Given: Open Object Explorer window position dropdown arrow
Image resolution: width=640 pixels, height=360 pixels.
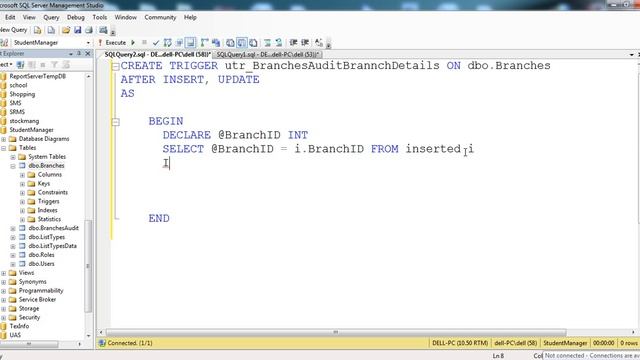Looking at the screenshot, I should 71,53.
